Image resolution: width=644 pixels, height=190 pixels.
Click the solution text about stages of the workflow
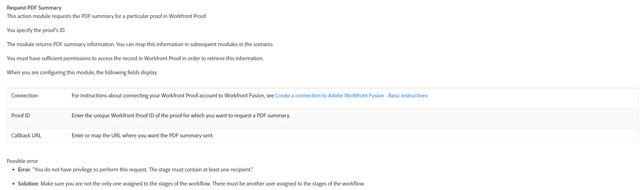click(x=203, y=184)
